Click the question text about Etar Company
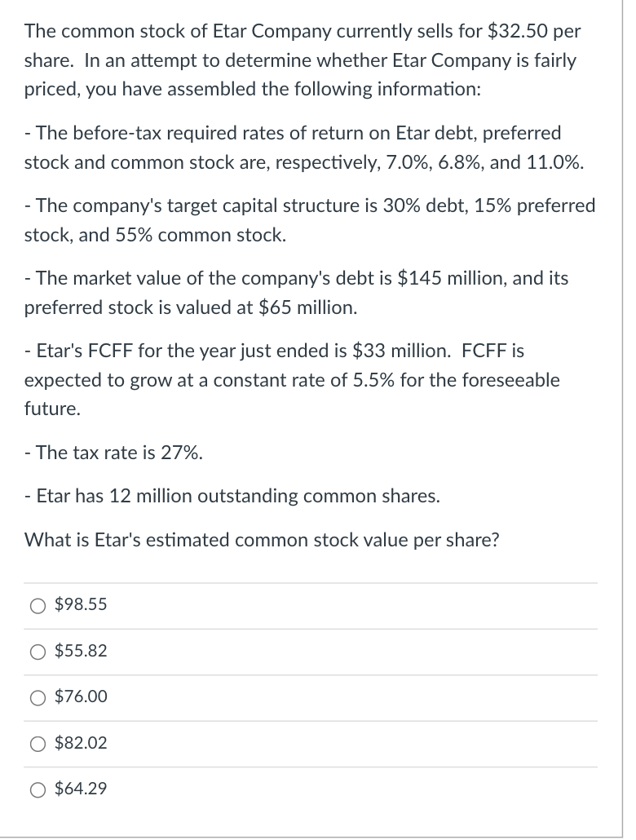 click(x=302, y=60)
